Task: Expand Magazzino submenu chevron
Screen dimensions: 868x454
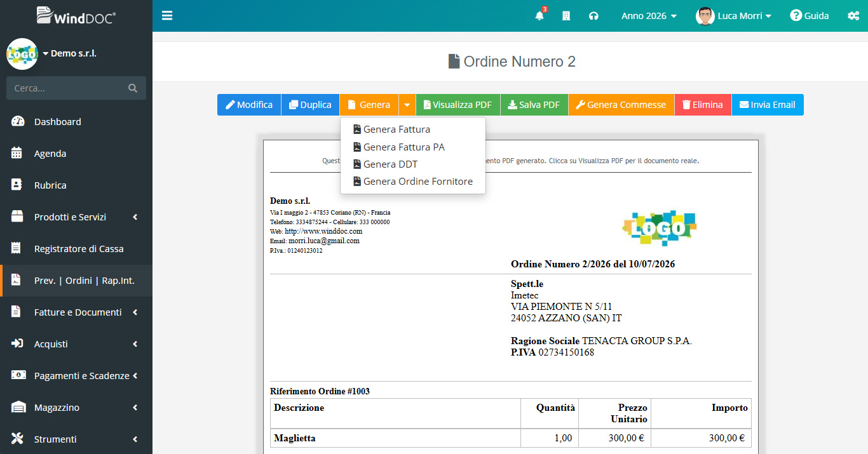Action: 135,408
